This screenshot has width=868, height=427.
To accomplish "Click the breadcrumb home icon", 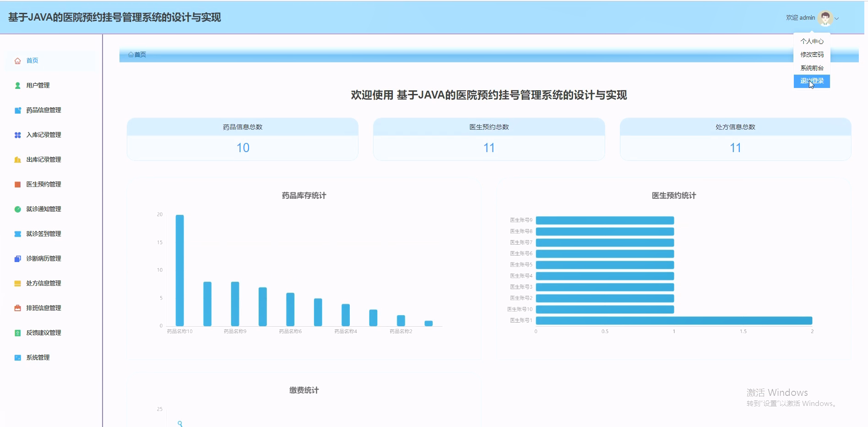I will click(x=131, y=55).
